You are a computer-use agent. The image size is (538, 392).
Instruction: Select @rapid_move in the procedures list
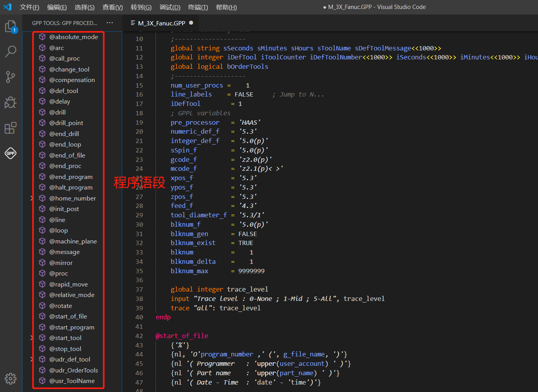[x=69, y=284]
